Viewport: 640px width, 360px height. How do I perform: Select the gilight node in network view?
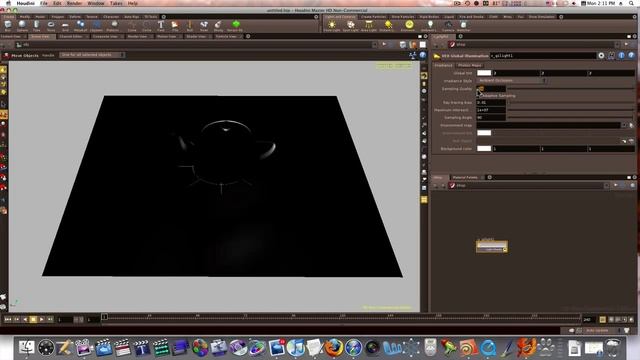coord(492,247)
